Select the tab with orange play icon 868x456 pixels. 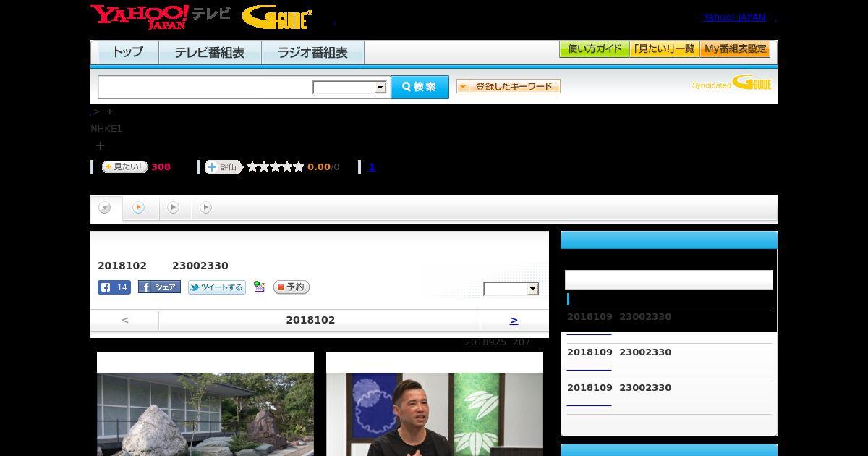[x=141, y=208]
